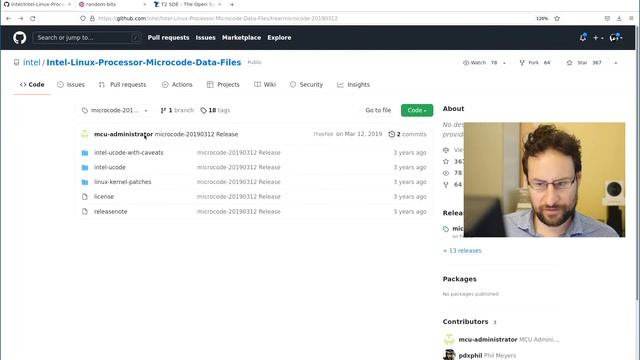Switch to the Actions tab

click(177, 84)
